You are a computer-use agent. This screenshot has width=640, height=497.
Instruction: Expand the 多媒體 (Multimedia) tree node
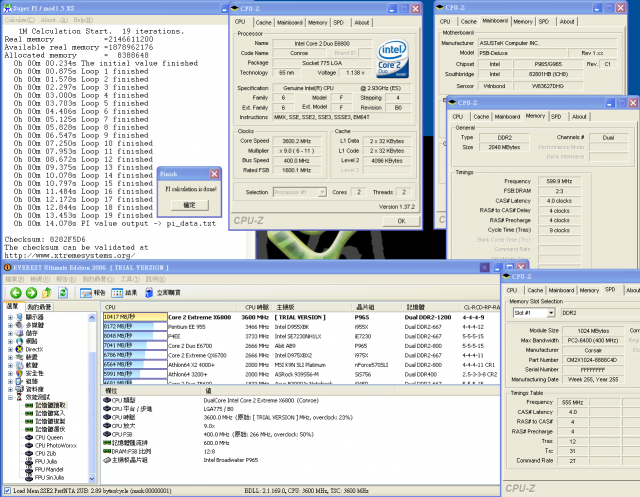(x=10, y=325)
